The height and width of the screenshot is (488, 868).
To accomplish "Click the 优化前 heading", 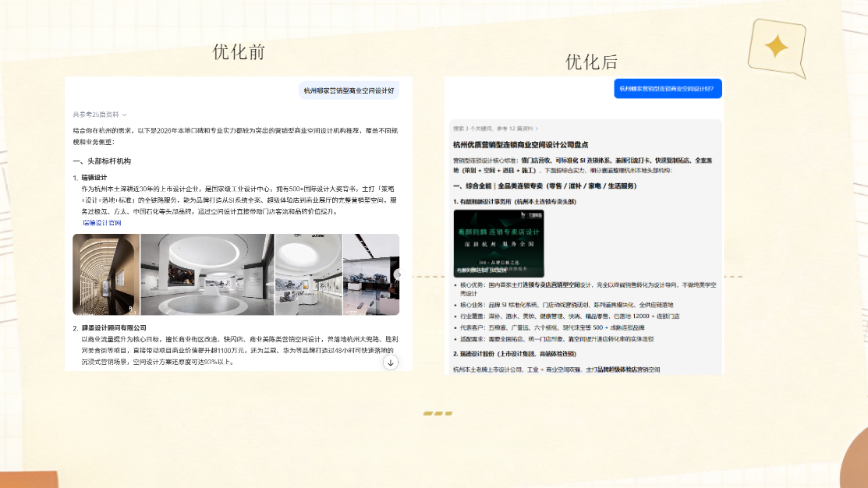I will pos(239,52).
